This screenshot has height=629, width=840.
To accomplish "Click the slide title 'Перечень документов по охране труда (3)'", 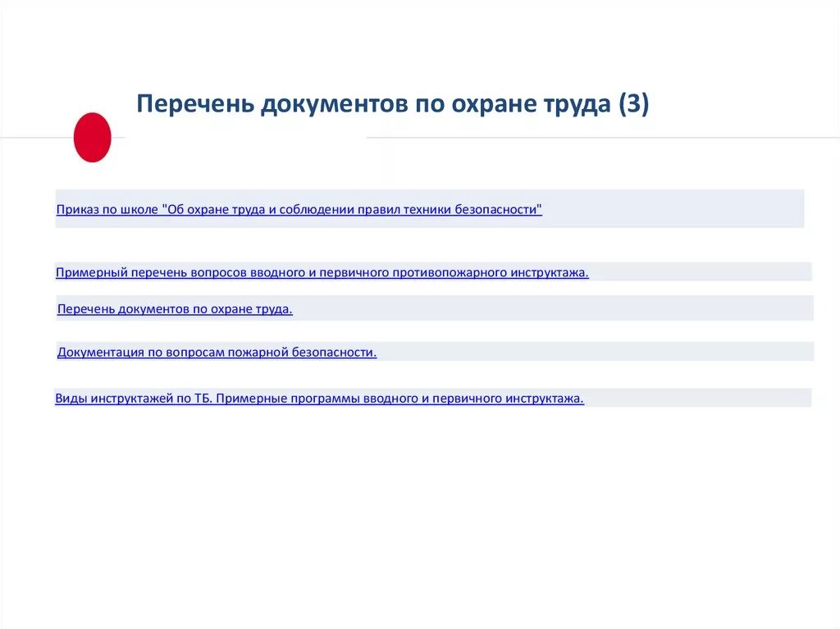I will pyautogui.click(x=393, y=103).
